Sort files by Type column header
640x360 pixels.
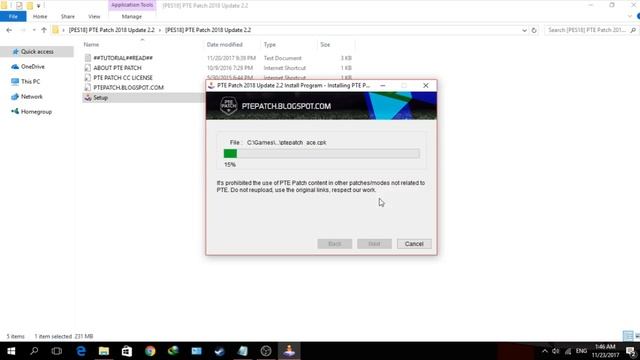click(269, 44)
